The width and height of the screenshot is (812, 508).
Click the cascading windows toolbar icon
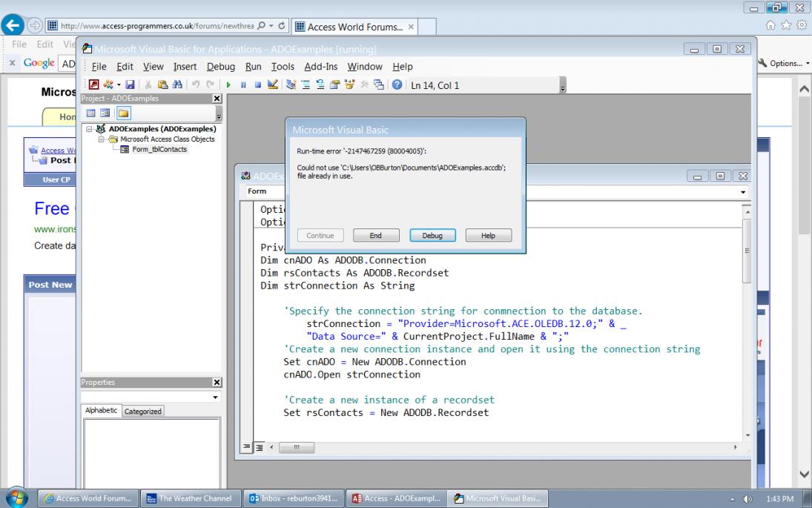coord(379,85)
